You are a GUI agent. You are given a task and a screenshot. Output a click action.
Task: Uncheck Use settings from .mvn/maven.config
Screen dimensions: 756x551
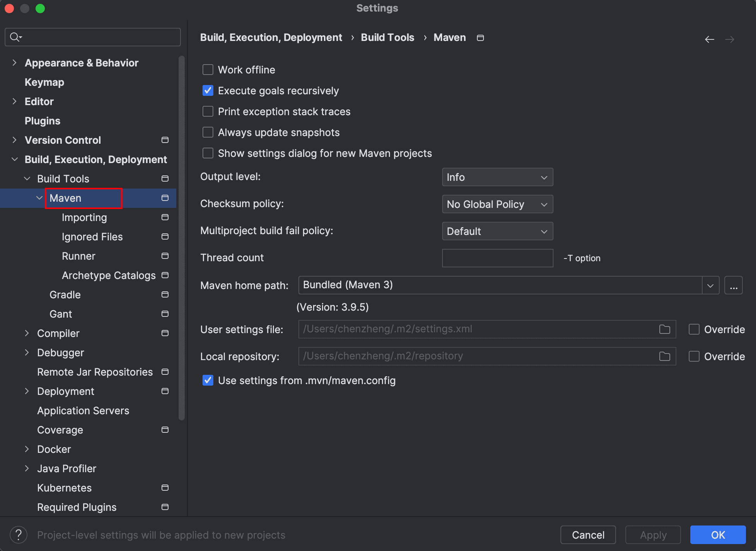pyautogui.click(x=208, y=380)
